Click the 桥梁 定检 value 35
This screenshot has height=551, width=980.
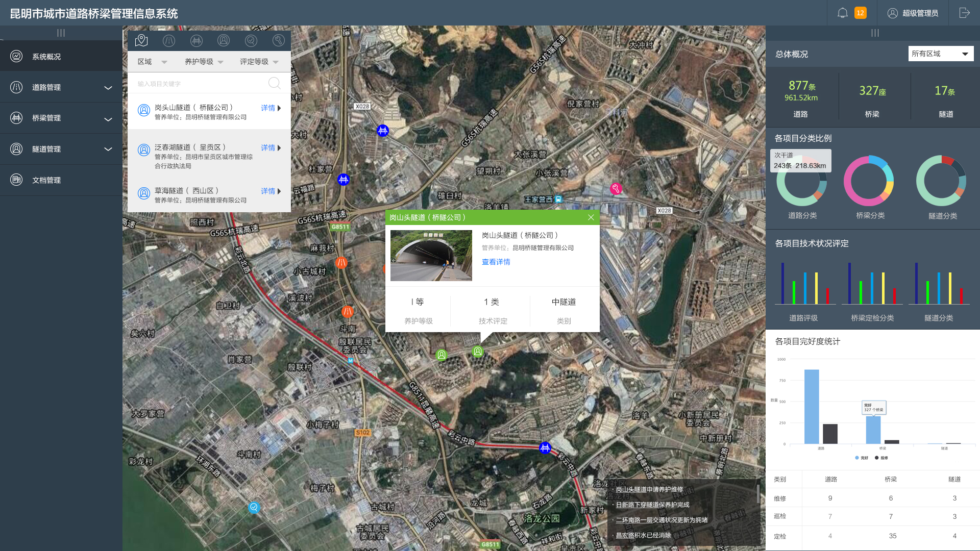point(892,536)
